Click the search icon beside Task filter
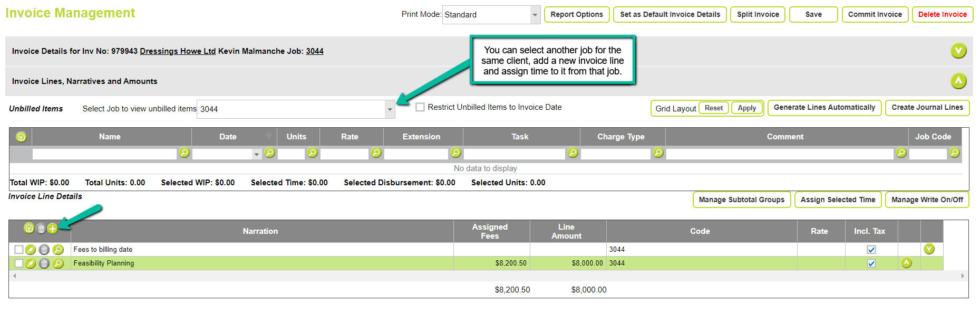Screen dimensions: 980x312 [573, 153]
